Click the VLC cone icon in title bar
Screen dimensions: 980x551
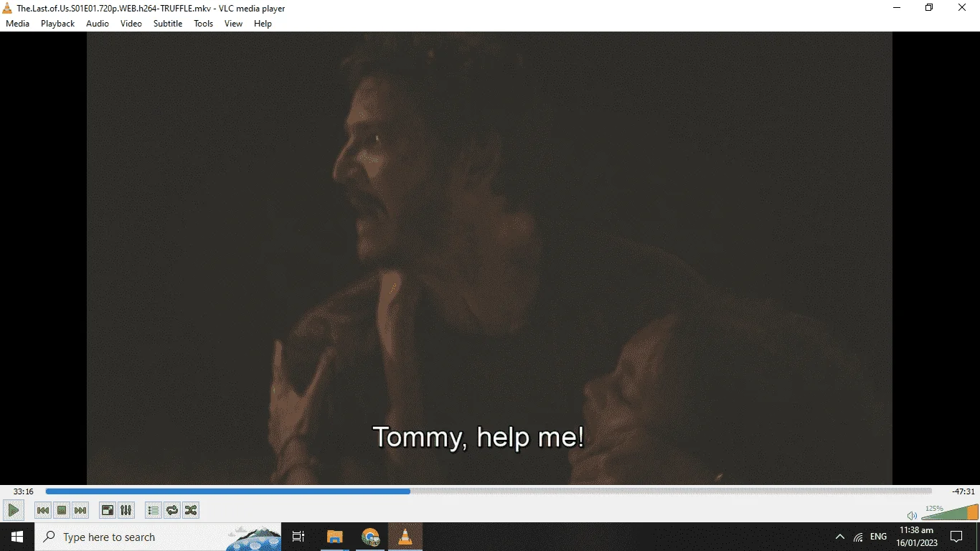(8, 8)
